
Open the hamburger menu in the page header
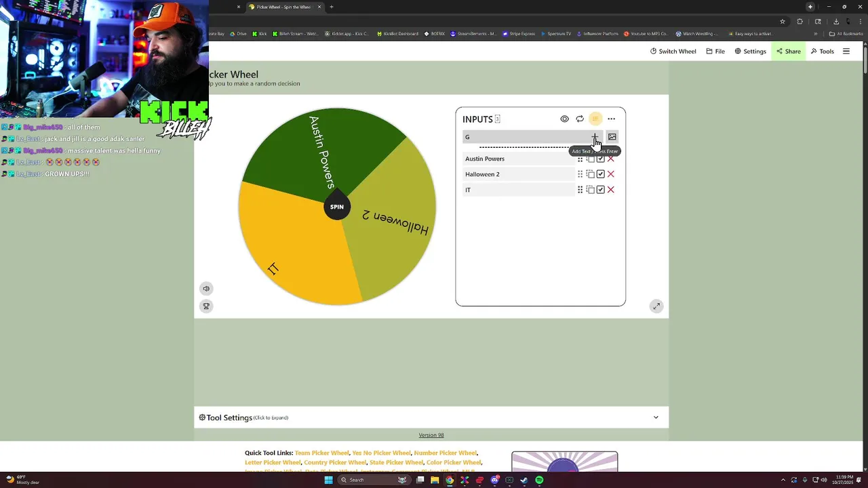846,52
